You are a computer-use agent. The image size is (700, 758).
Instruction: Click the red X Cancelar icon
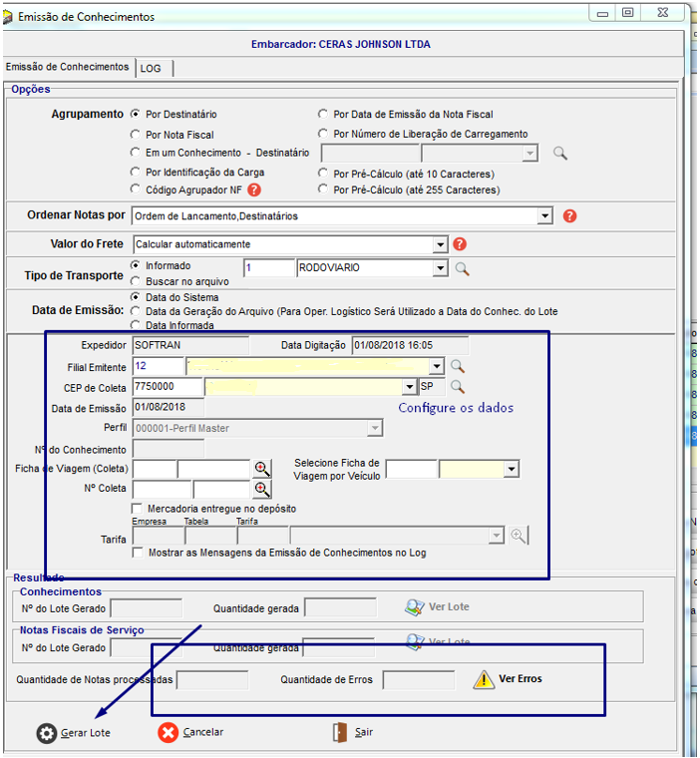click(x=168, y=732)
